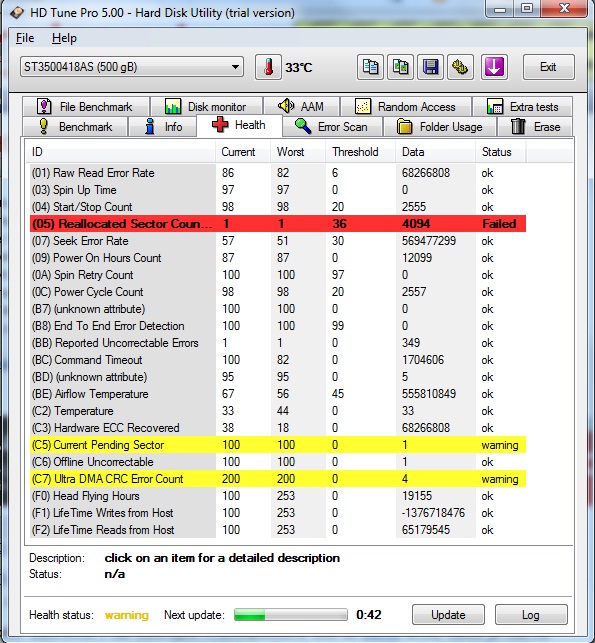Select the Head Flying Hours row
595x643 pixels.
(x=278, y=496)
